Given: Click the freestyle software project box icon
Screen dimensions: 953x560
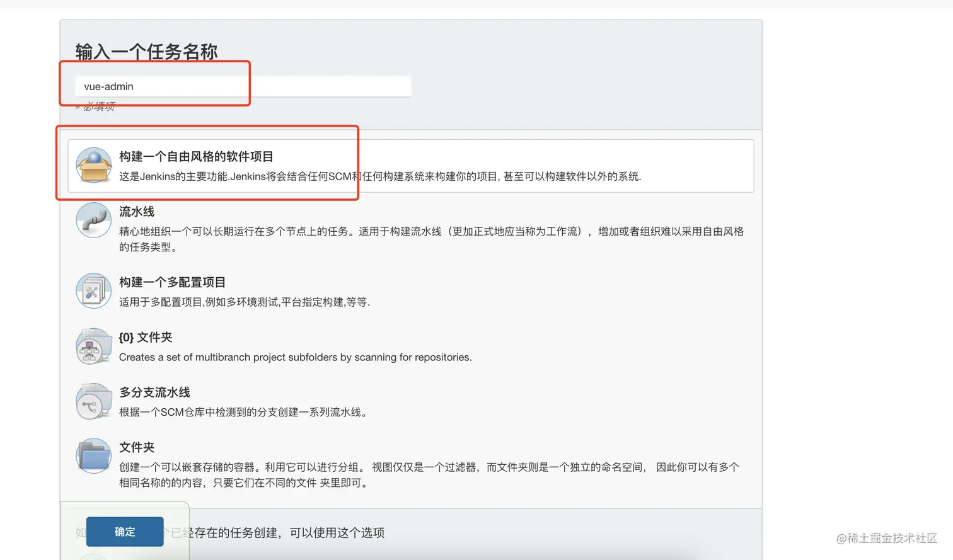Looking at the screenshot, I should click(x=94, y=165).
